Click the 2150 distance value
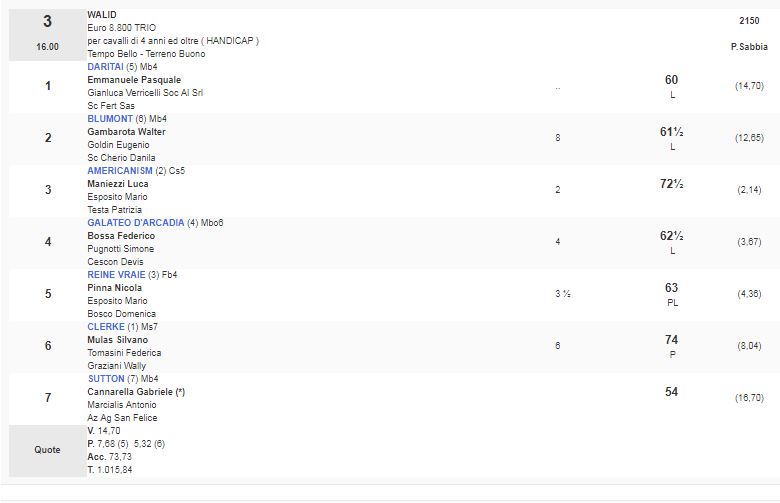The height and width of the screenshot is (503, 780). tap(749, 20)
